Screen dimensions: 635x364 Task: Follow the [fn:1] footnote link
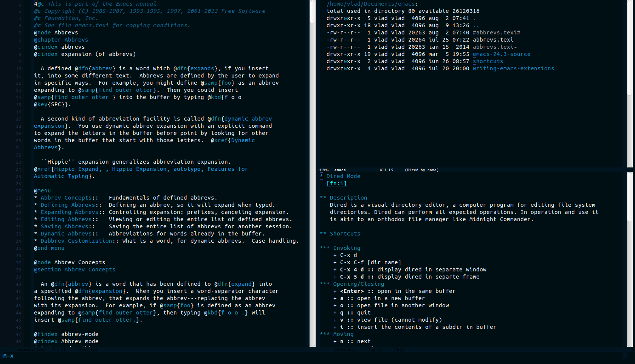point(336,183)
